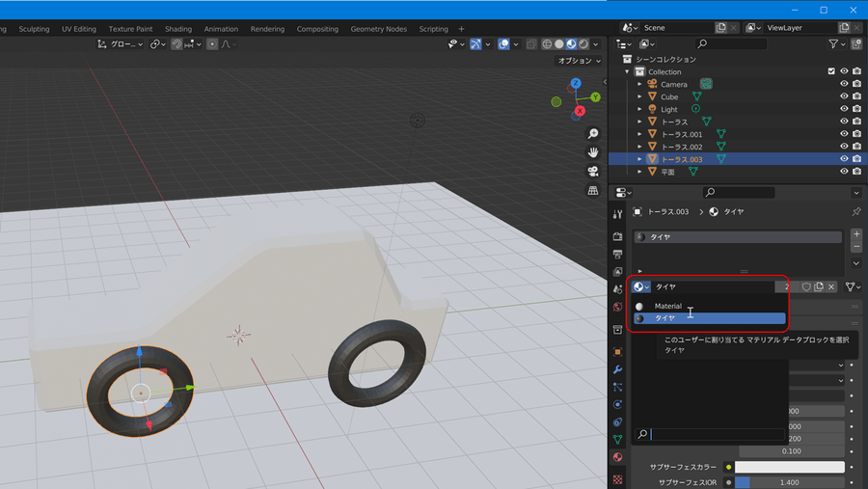This screenshot has width=868, height=489.
Task: Add a material slot with plus button
Action: pyautogui.click(x=856, y=234)
